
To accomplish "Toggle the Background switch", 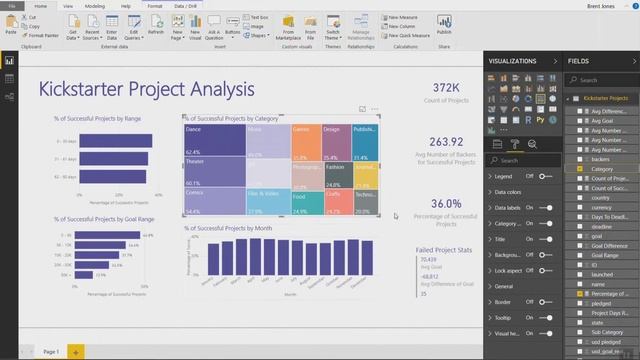I will [545, 255].
